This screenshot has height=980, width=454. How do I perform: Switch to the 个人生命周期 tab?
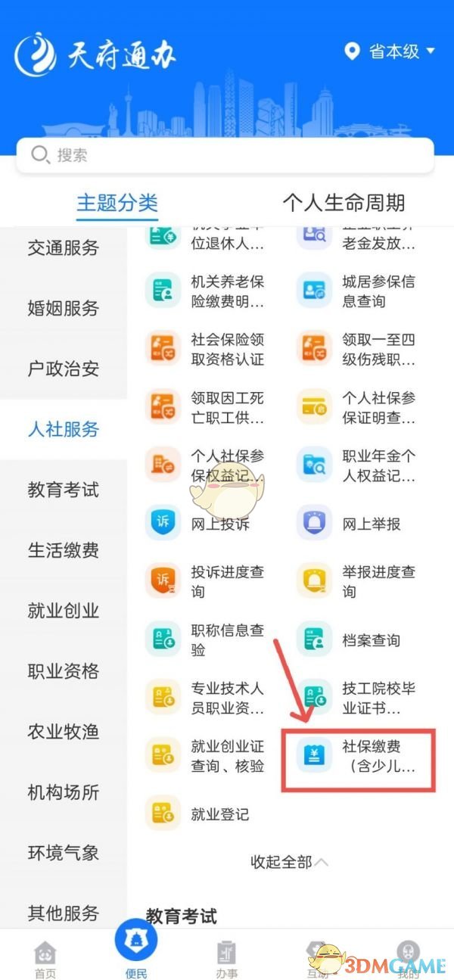coord(344,203)
